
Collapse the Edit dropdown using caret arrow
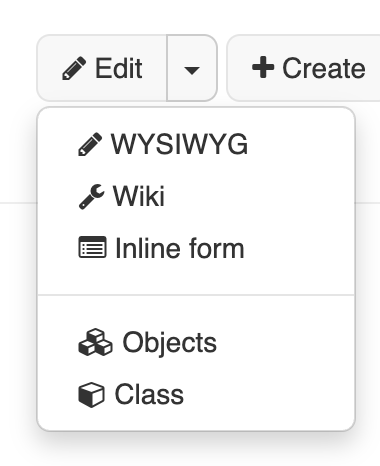coord(192,70)
